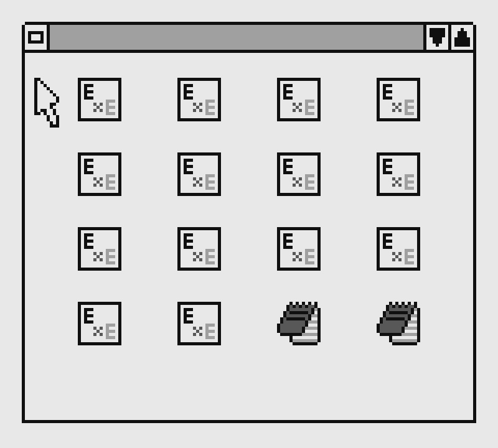
Task: Select the first notepad icon in the bottom row
Action: point(299,323)
